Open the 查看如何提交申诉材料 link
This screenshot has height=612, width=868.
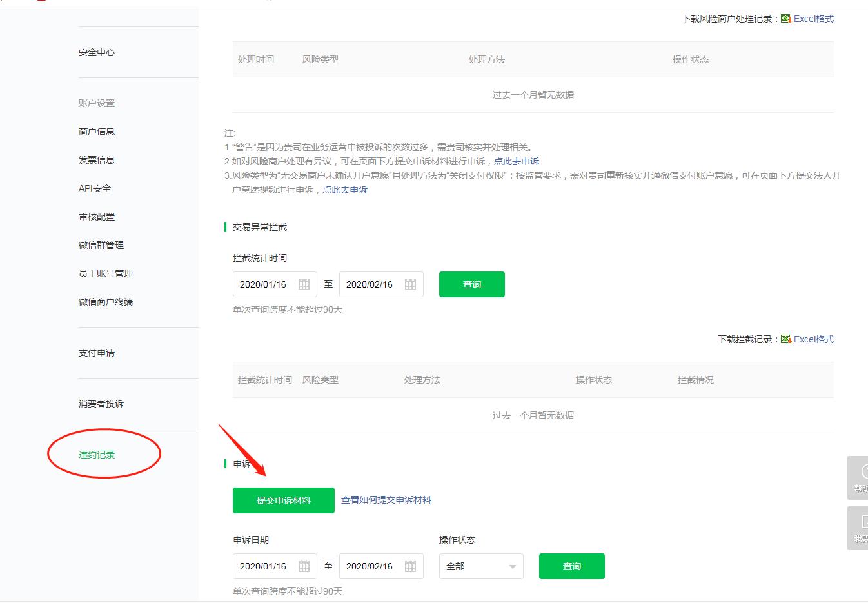[384, 500]
